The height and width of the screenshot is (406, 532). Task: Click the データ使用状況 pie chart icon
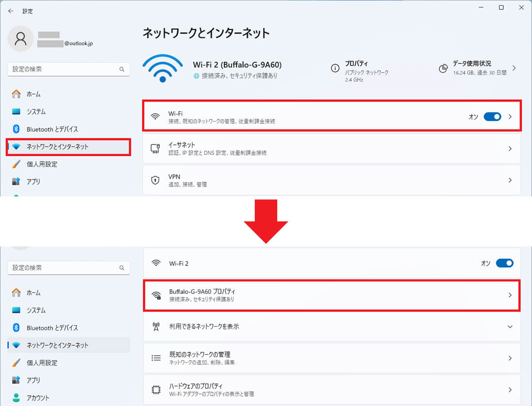[443, 68]
